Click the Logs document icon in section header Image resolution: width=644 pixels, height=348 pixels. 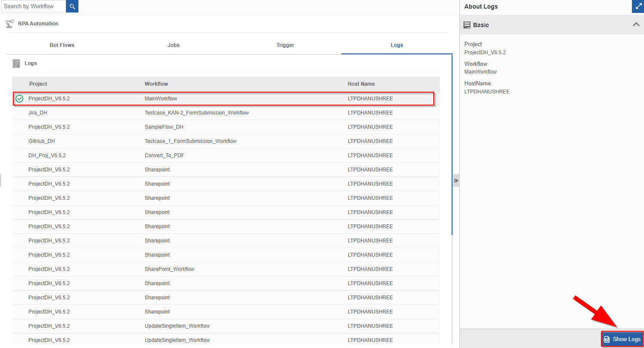point(16,63)
